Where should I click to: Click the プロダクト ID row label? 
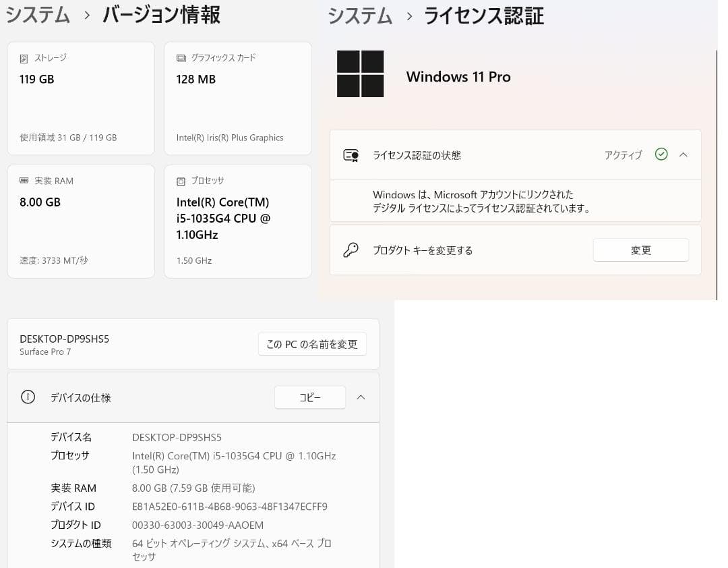[75, 525]
